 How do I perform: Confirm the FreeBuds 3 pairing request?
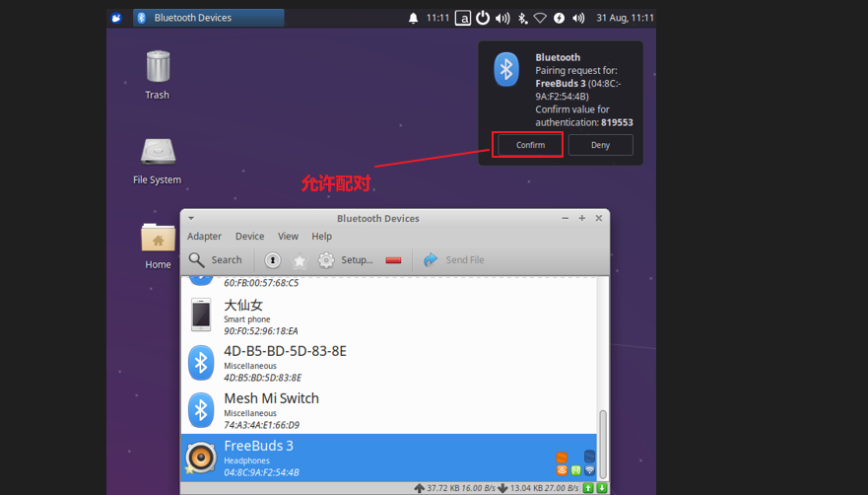530,145
